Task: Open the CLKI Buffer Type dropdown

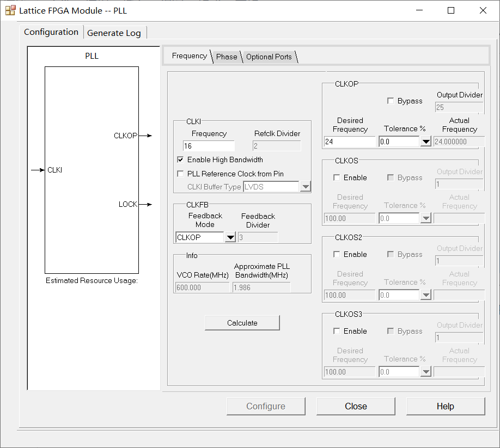Action: point(306,187)
